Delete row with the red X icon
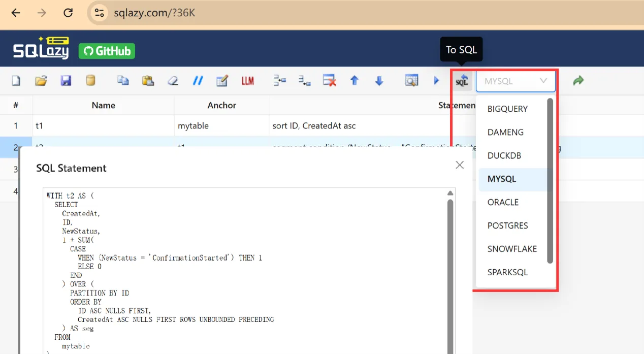The image size is (644, 354). (x=330, y=81)
